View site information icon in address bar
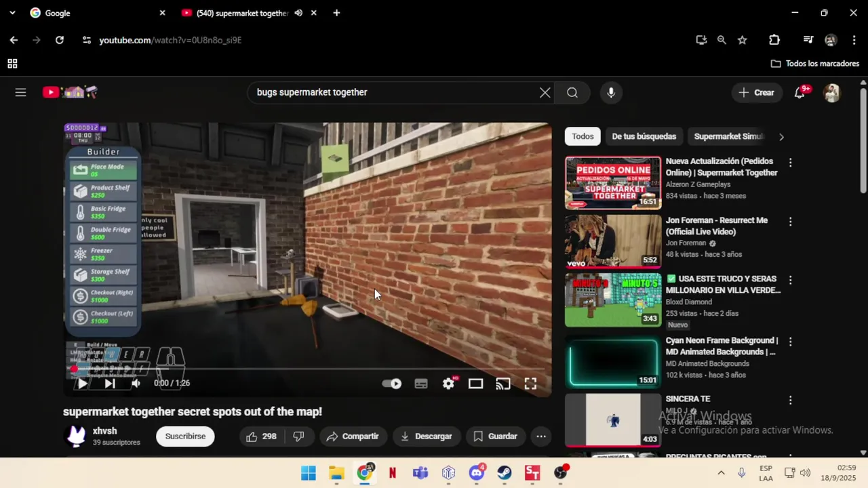868x488 pixels. tap(86, 40)
